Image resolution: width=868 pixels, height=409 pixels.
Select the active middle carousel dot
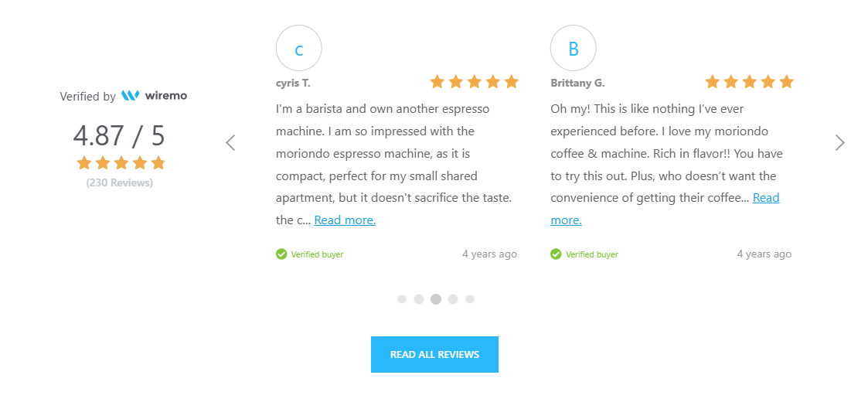436,299
